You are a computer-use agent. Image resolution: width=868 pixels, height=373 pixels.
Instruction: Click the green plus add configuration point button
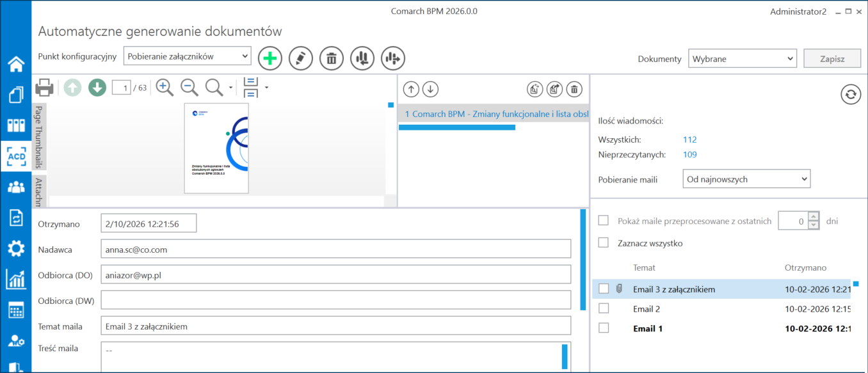(x=270, y=58)
